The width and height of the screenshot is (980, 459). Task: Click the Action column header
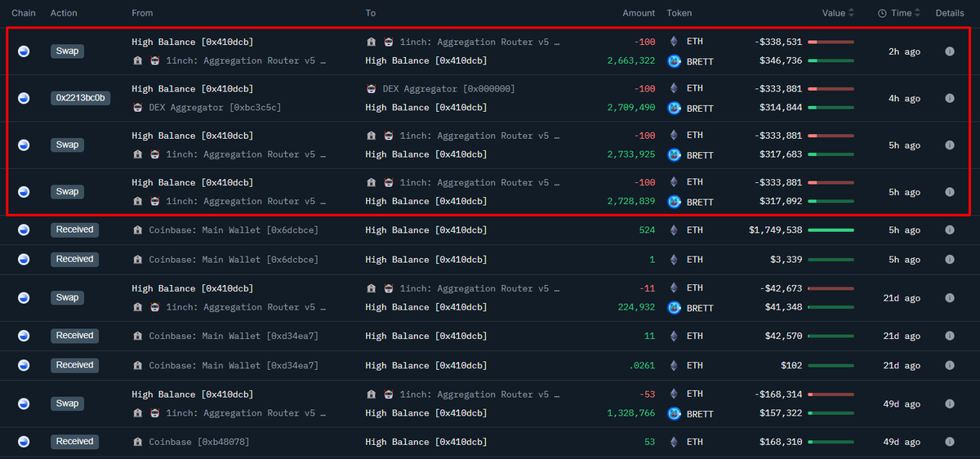pos(64,13)
